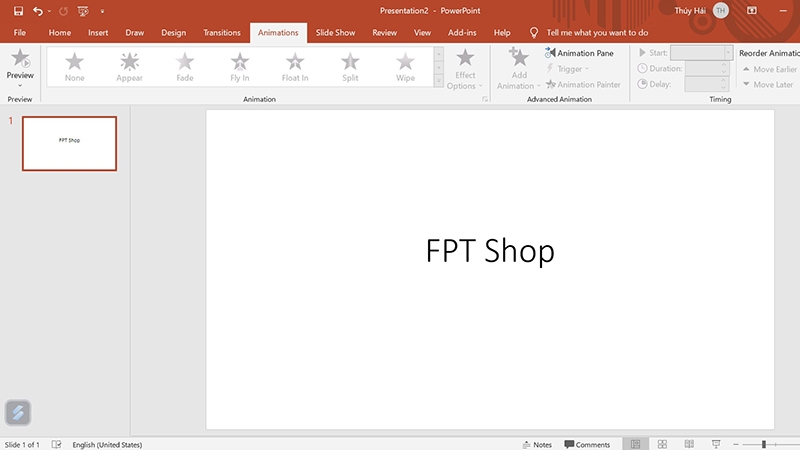Apply the Float In animation
The width and height of the screenshot is (800, 450).
295,67
